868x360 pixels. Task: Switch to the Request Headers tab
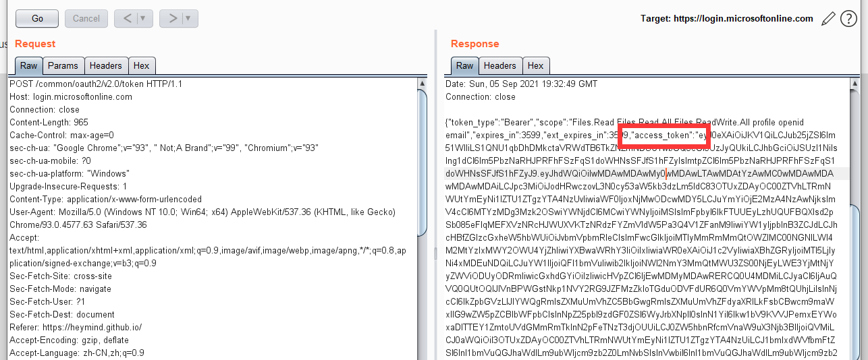106,65
